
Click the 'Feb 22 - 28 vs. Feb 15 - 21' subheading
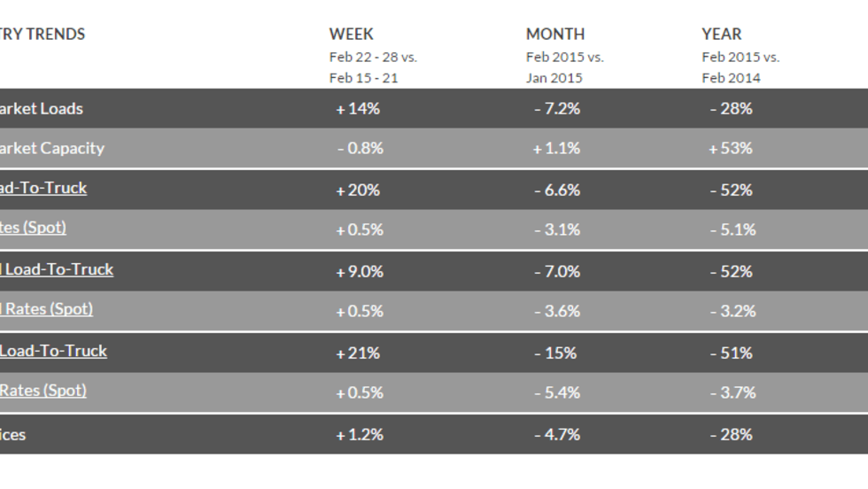pyautogui.click(x=373, y=67)
